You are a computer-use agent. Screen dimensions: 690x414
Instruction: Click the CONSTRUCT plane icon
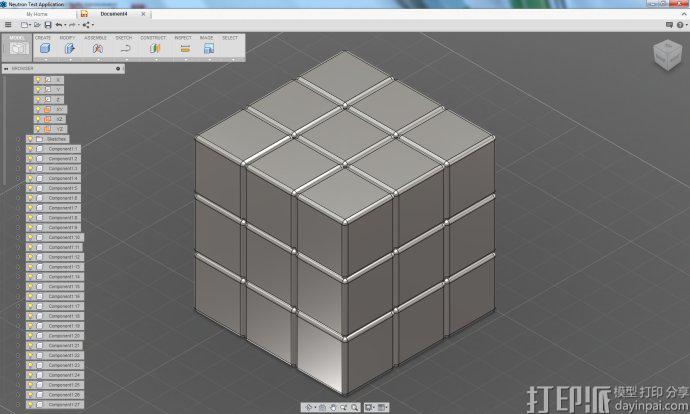click(x=155, y=48)
